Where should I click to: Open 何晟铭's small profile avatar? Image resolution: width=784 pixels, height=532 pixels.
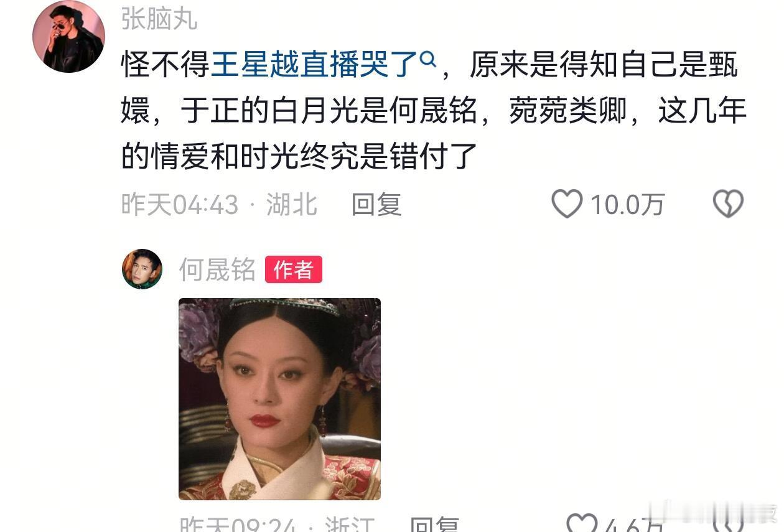(x=142, y=269)
